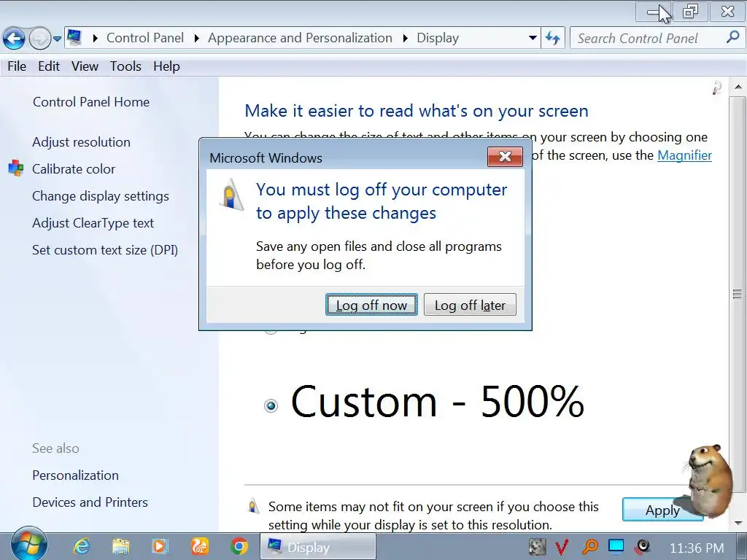The width and height of the screenshot is (747, 560).
Task: Click the orange magnifier tray icon
Action: [x=589, y=547]
